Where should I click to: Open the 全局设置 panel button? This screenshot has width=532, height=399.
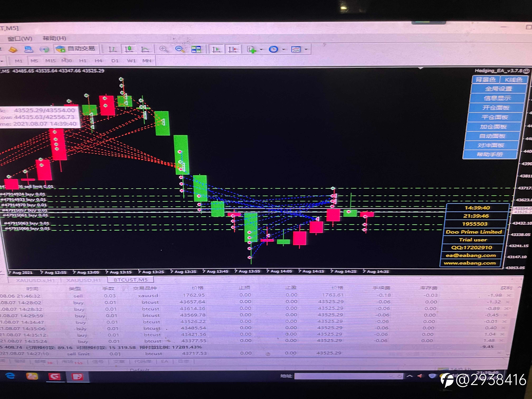pyautogui.click(x=498, y=89)
